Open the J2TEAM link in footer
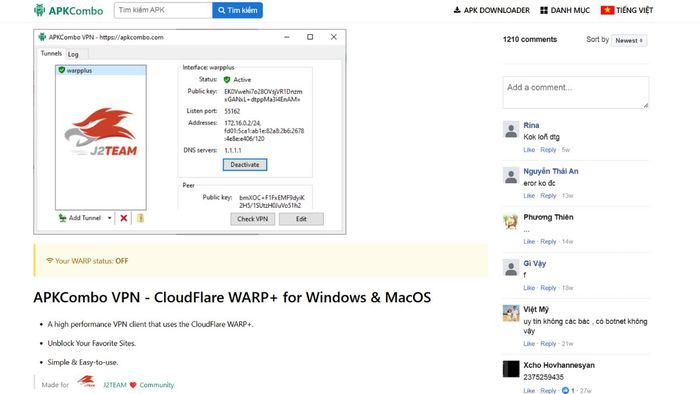This screenshot has height=394, width=700. pyautogui.click(x=115, y=385)
